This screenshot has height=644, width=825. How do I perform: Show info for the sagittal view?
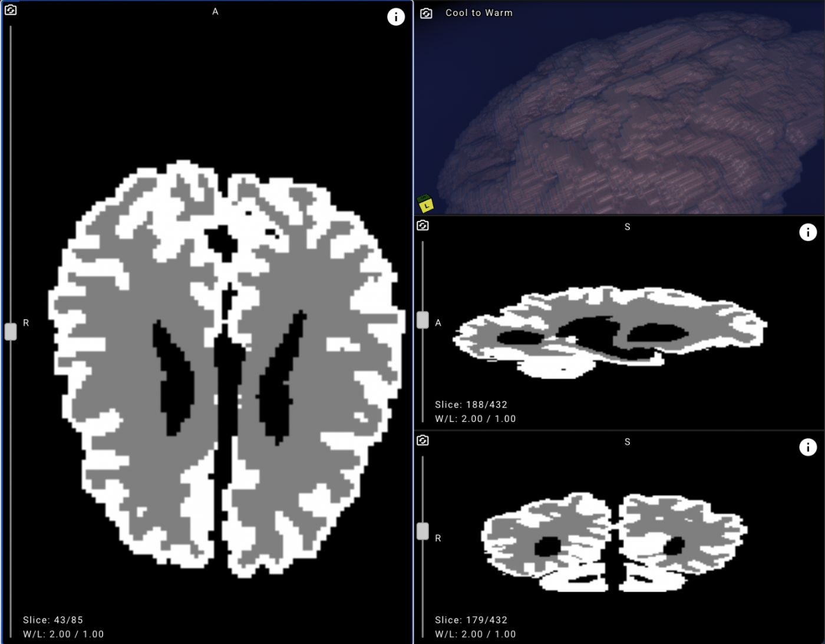coord(807,232)
